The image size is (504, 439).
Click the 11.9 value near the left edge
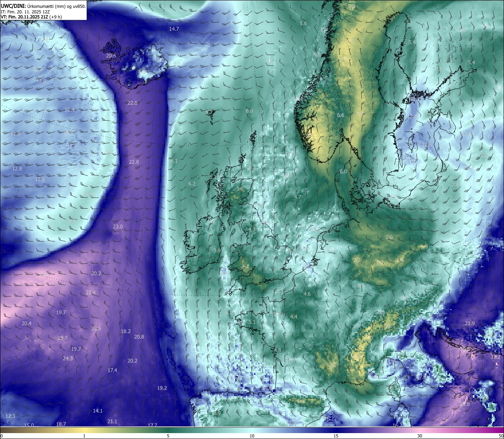tap(15, 134)
